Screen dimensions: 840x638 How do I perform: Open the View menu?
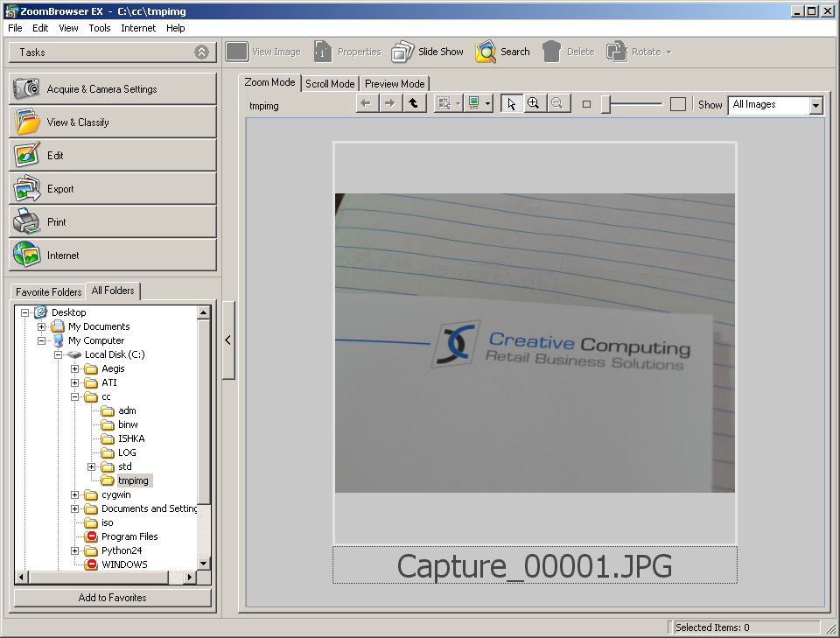pos(68,28)
